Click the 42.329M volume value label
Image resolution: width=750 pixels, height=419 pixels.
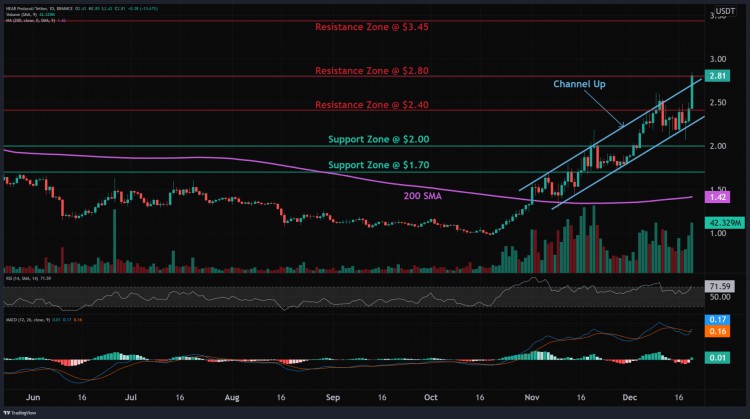point(725,223)
